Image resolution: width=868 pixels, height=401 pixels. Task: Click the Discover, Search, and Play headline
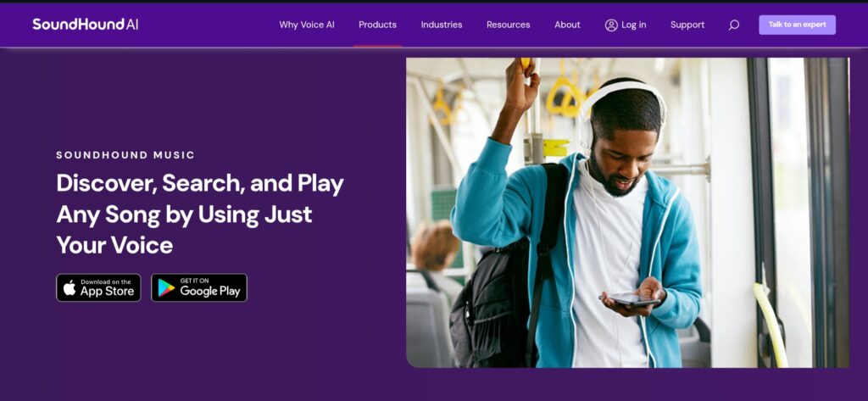coord(200,214)
